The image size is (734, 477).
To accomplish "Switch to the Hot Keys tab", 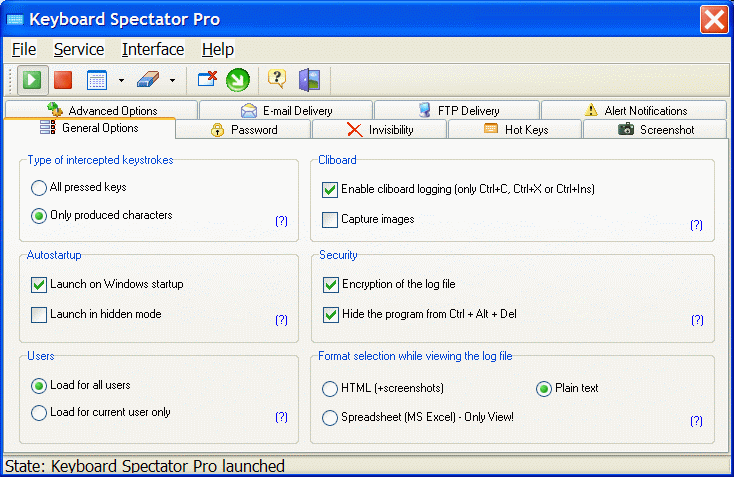I will click(x=515, y=130).
